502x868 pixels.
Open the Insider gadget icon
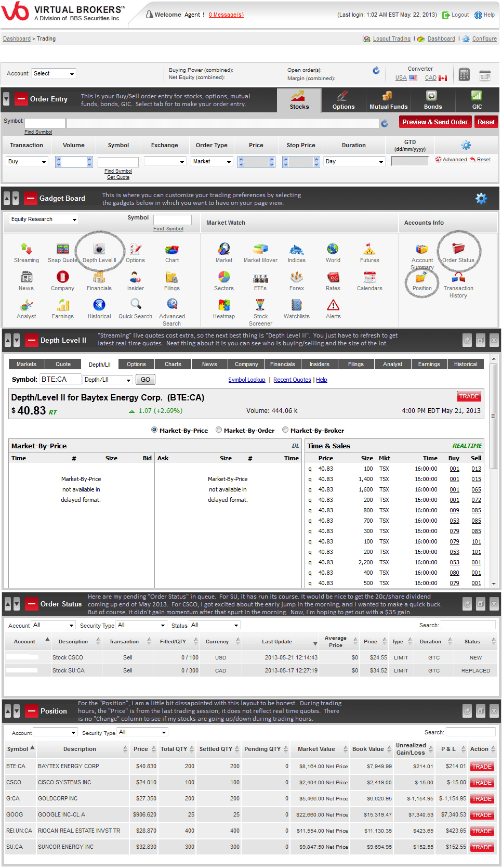pos(136,277)
